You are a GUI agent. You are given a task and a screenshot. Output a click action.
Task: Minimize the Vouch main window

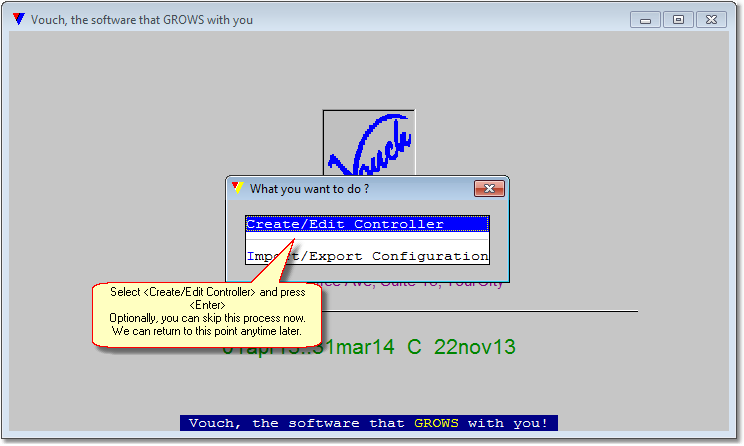point(645,20)
